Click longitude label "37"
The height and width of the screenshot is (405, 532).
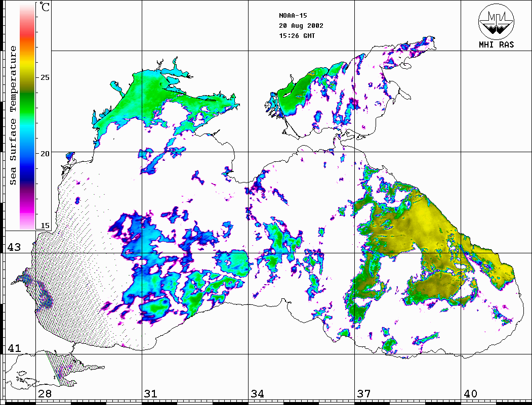pos(364,394)
